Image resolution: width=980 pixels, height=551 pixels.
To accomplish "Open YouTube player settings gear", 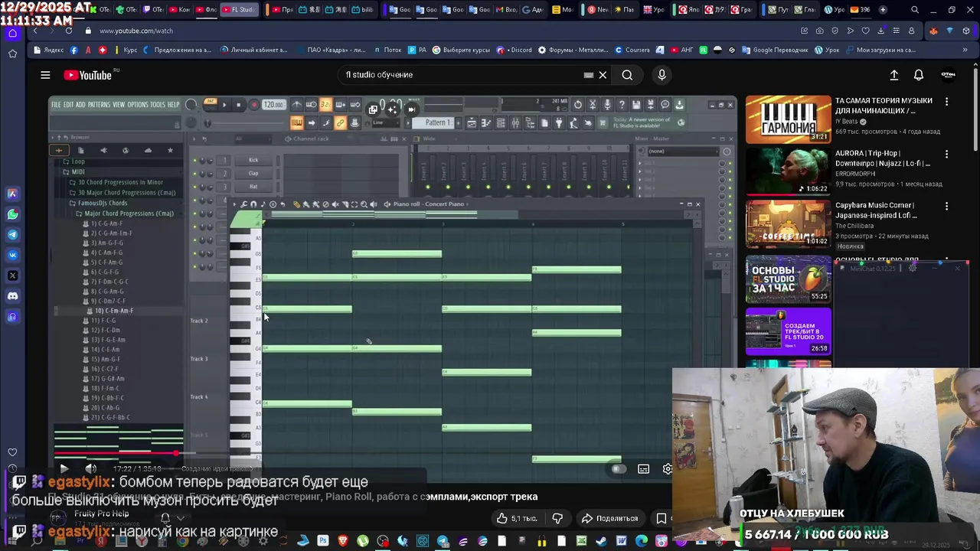I will click(668, 469).
